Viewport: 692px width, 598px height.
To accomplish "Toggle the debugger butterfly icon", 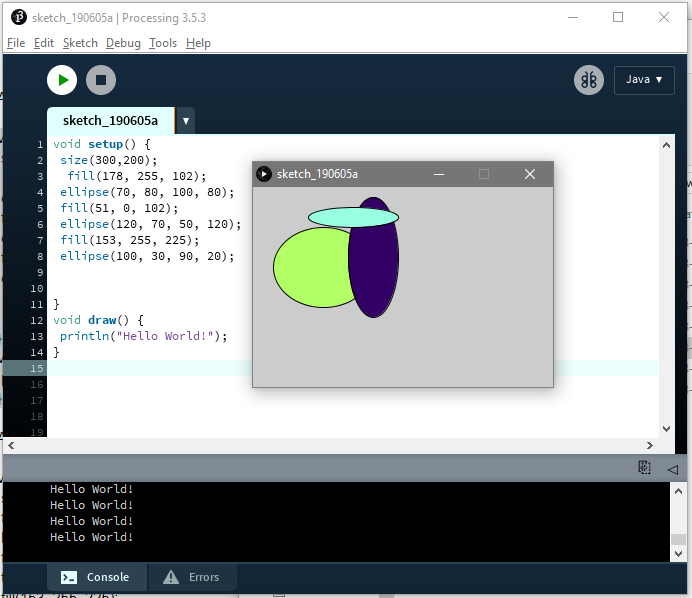I will pos(589,80).
